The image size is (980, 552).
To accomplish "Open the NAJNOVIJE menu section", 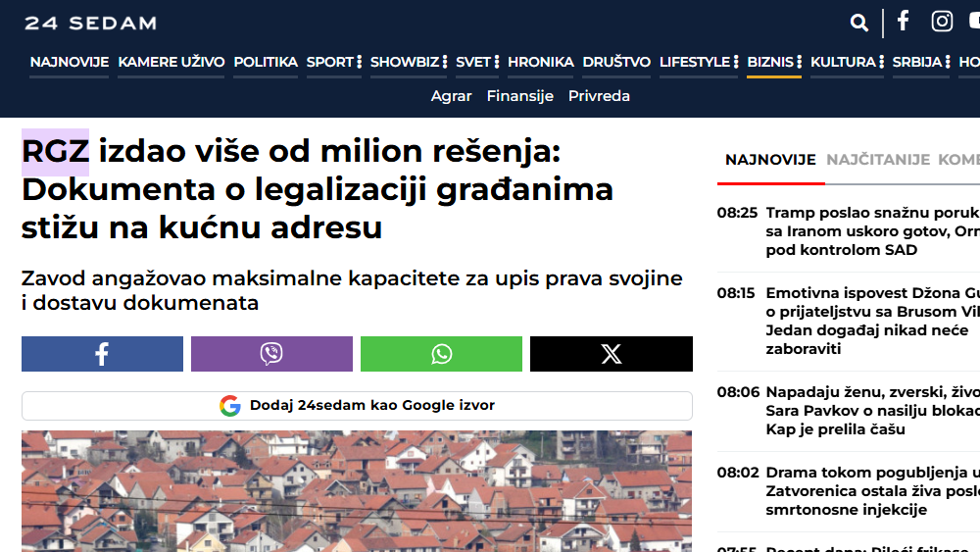I will point(70,62).
